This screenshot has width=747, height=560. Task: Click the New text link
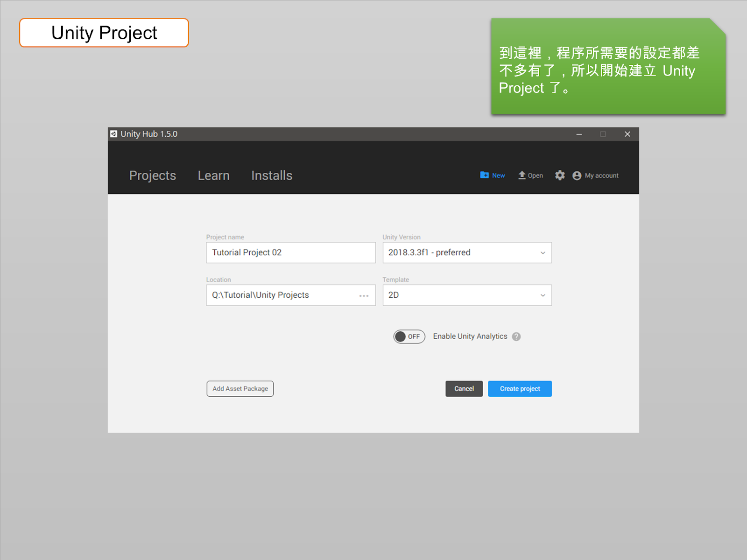[x=498, y=175]
